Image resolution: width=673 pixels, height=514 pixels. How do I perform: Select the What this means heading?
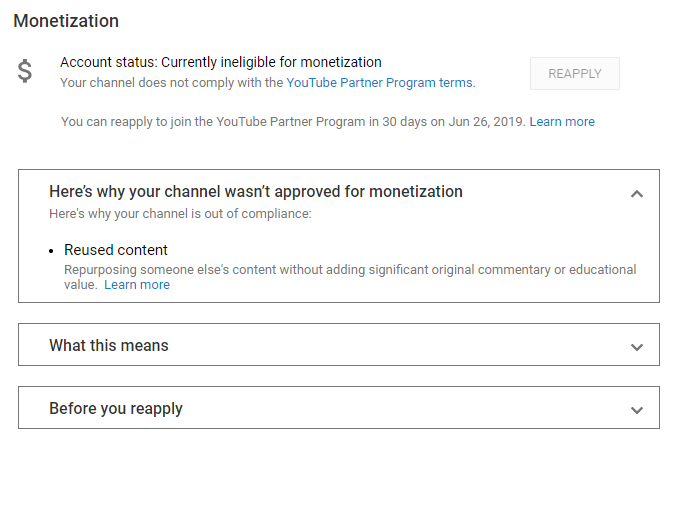click(109, 345)
